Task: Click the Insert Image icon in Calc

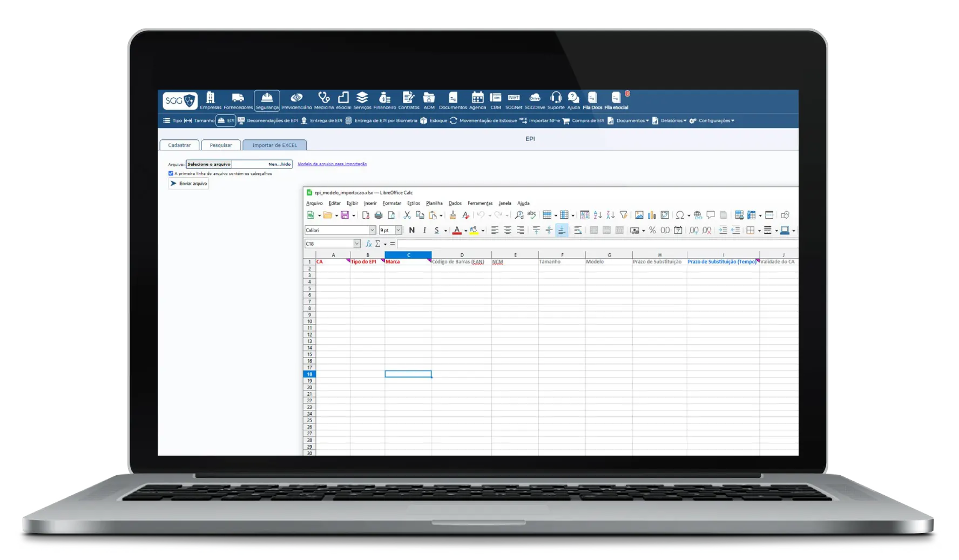Action: 639,215
